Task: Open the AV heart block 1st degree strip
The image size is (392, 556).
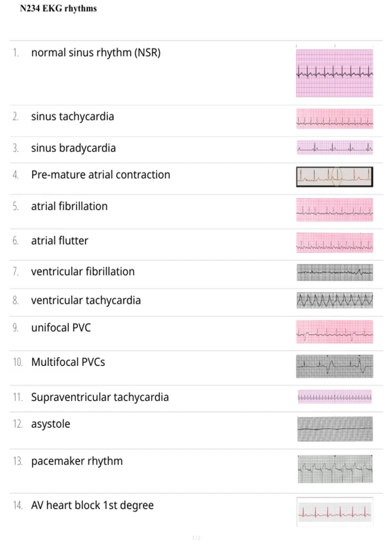Action: point(335,512)
